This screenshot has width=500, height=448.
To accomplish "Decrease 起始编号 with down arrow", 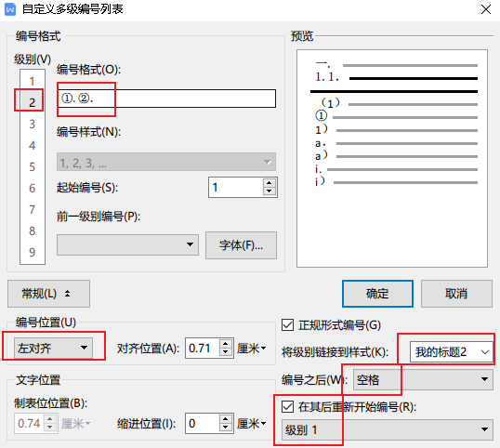I will click(270, 191).
